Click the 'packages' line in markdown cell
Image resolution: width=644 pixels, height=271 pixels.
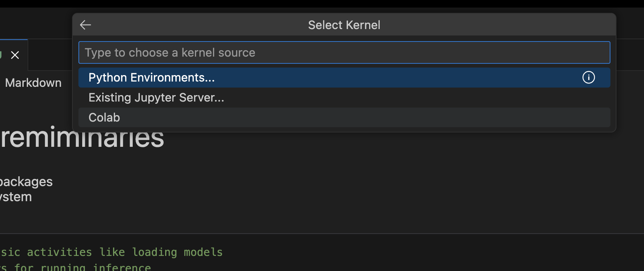pos(26,182)
